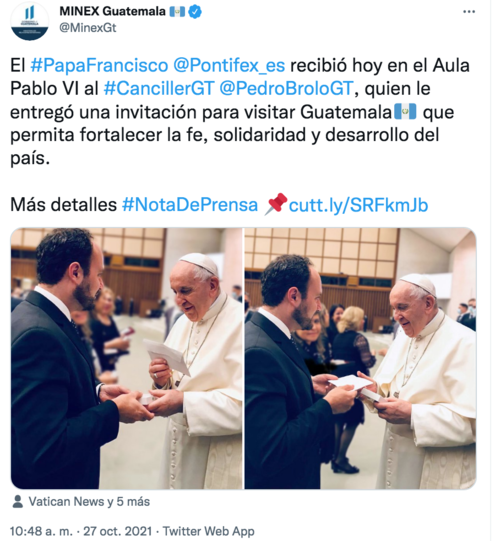Viewport: 500px width, 541px height.
Task: Click the red pushpin emoji
Action: click(276, 204)
